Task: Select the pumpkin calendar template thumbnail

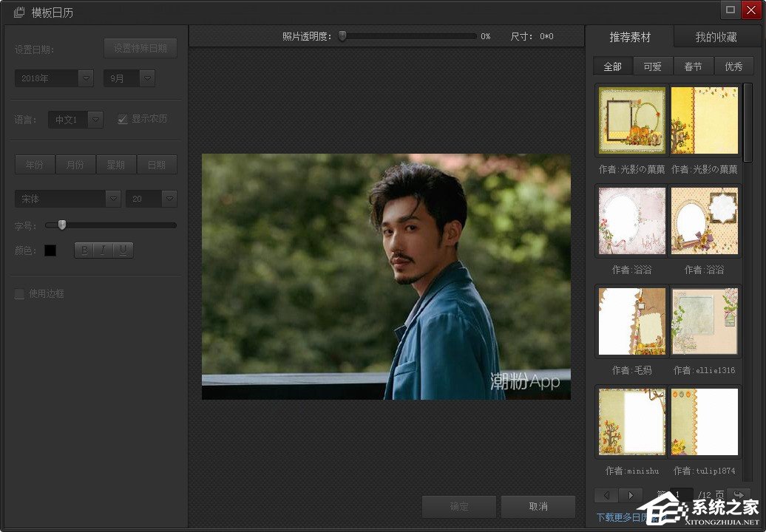Action: (x=631, y=120)
